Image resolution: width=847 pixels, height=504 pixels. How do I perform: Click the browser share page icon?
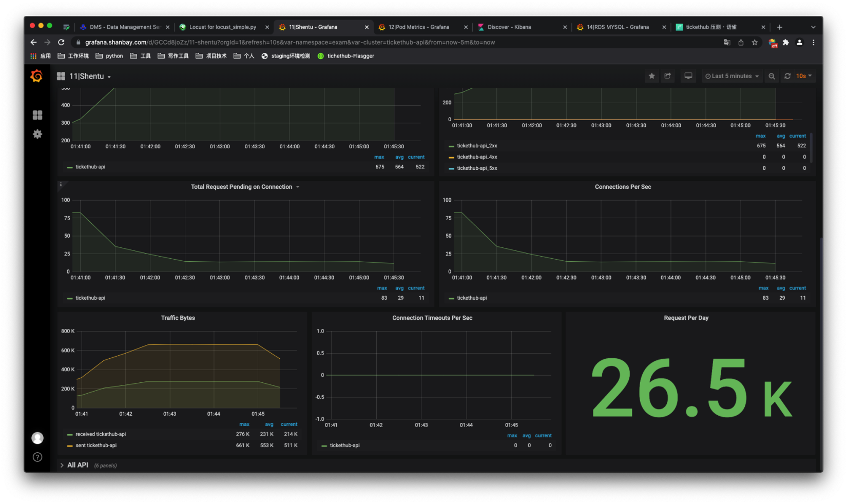741,43
